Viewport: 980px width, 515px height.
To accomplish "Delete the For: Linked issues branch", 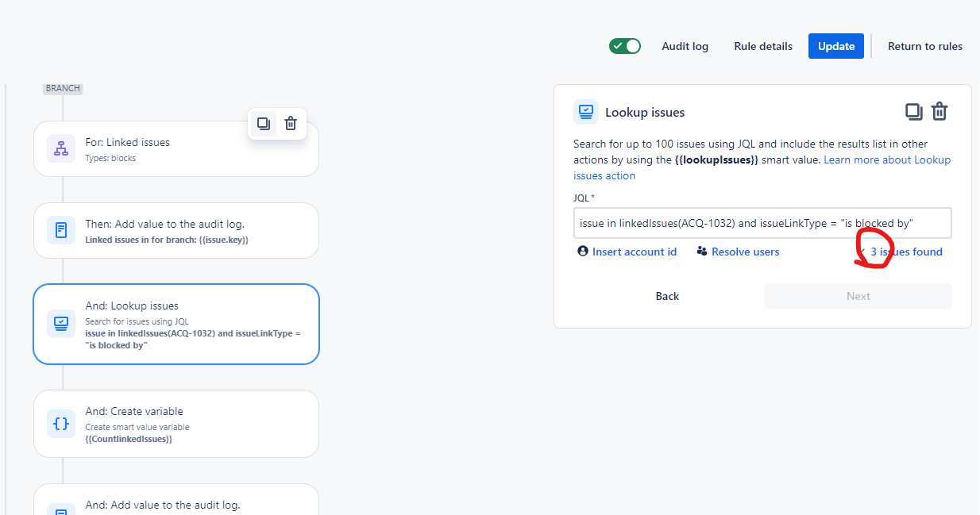I will click(x=291, y=124).
